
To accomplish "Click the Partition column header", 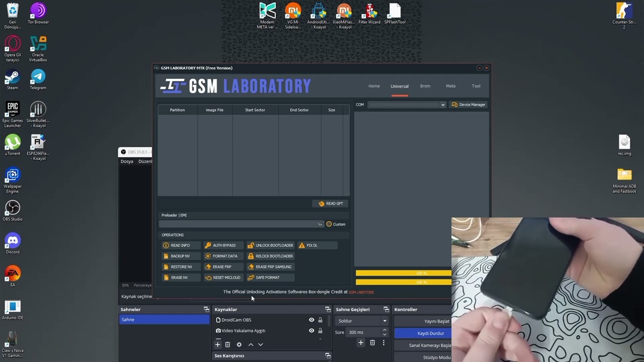I will pos(177,110).
